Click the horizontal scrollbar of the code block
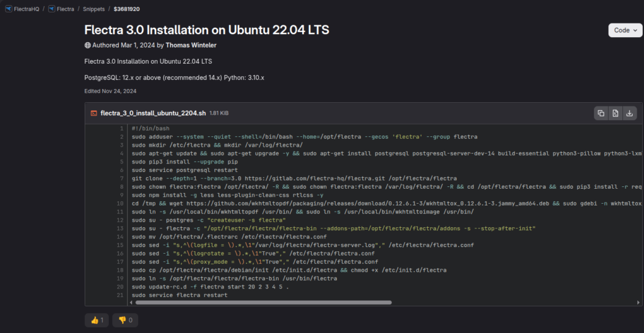 (x=263, y=303)
